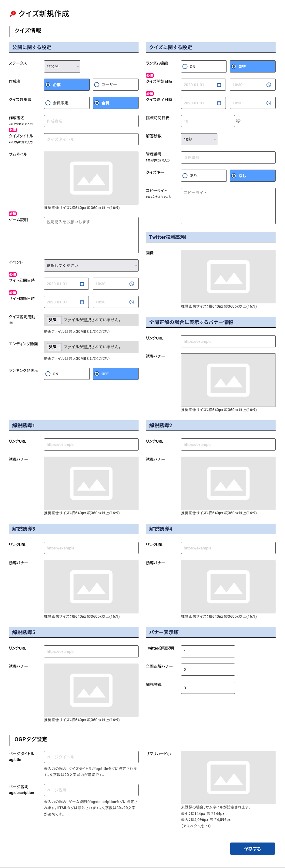Click clock icon for クイズ開始日時
Viewport: 285px width, 868px height.
click(269, 85)
